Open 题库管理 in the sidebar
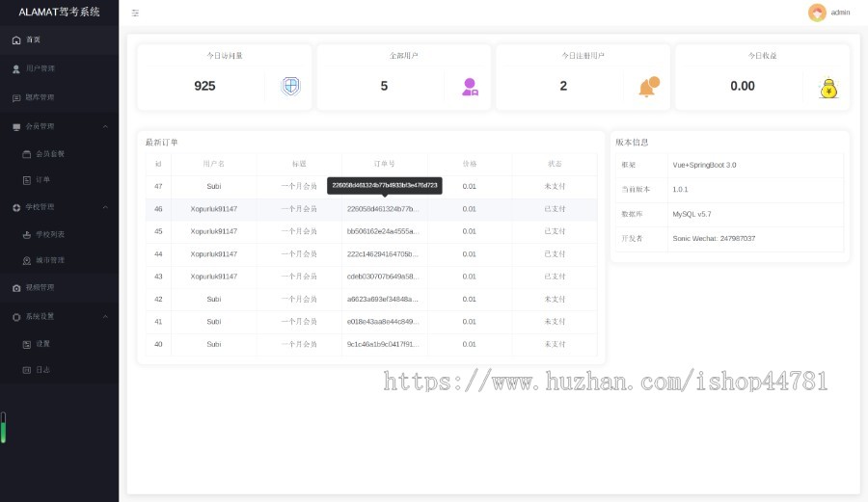Image resolution: width=868 pixels, height=502 pixels. click(x=40, y=97)
